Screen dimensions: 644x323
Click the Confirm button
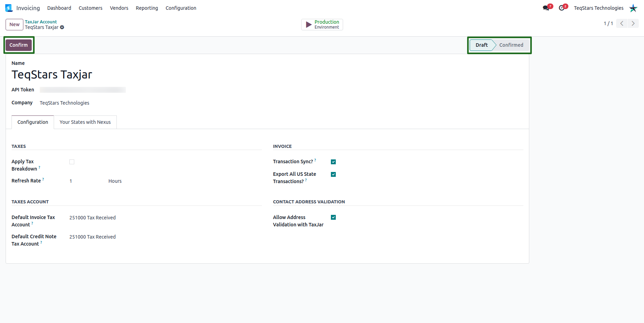click(18, 45)
